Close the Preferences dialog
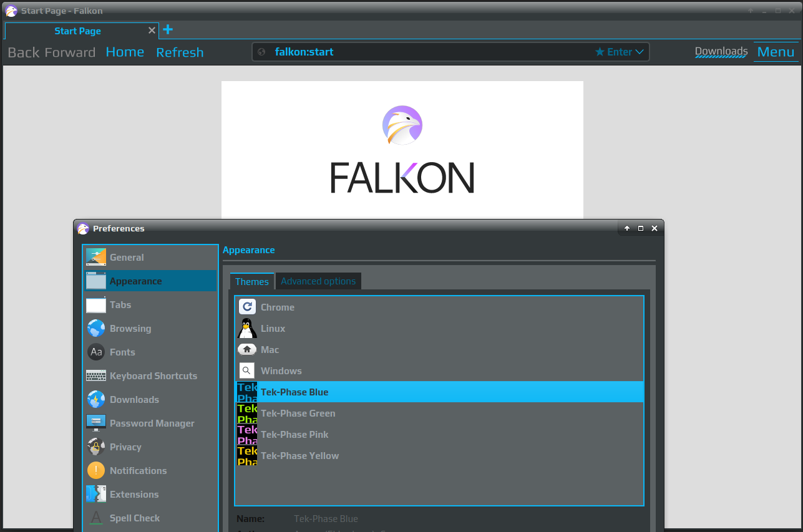 click(655, 228)
